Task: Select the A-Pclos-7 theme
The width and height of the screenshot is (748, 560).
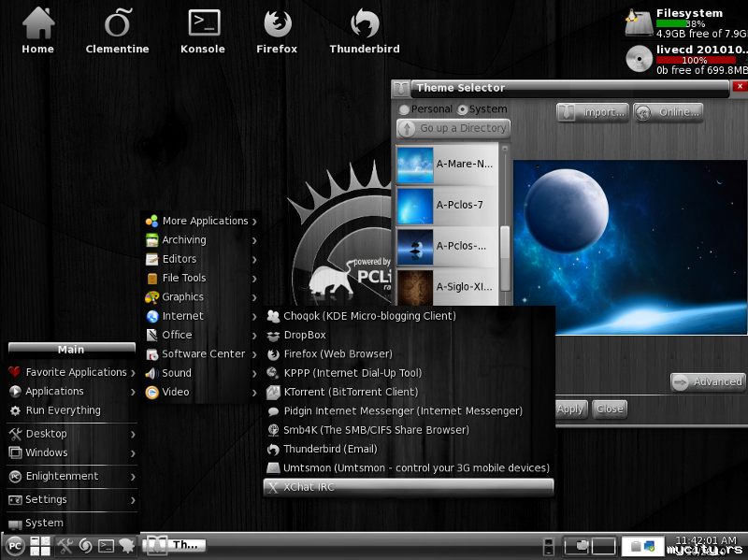Action: click(447, 206)
